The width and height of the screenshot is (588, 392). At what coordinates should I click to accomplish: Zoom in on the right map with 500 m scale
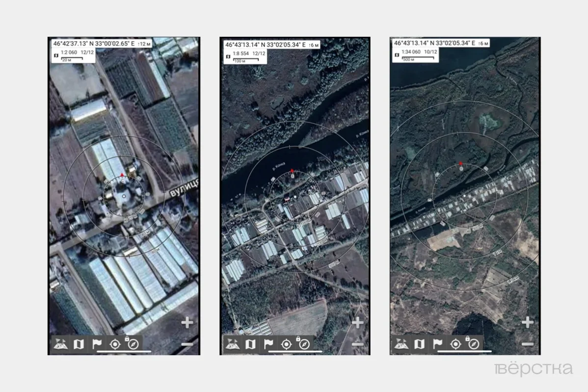pyautogui.click(x=527, y=323)
